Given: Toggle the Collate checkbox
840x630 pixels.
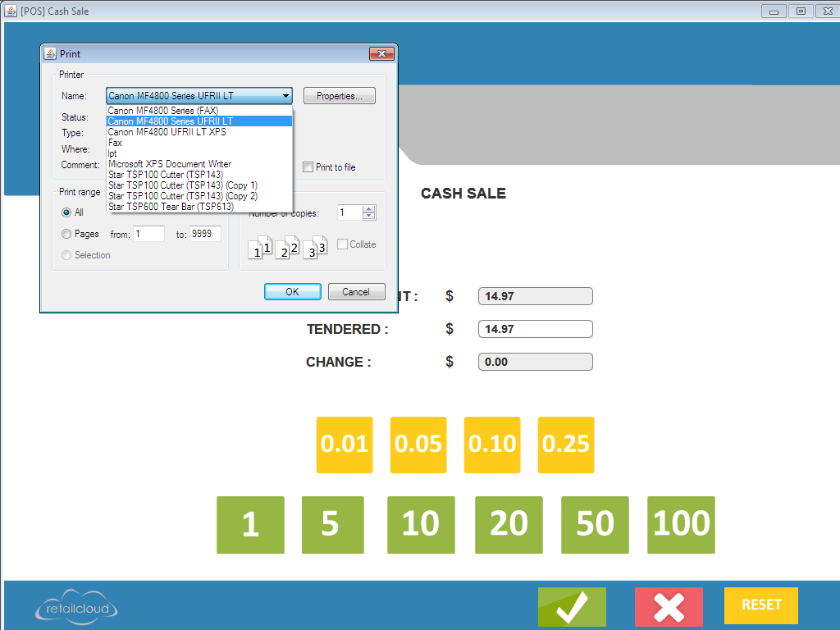Looking at the screenshot, I should click(342, 244).
